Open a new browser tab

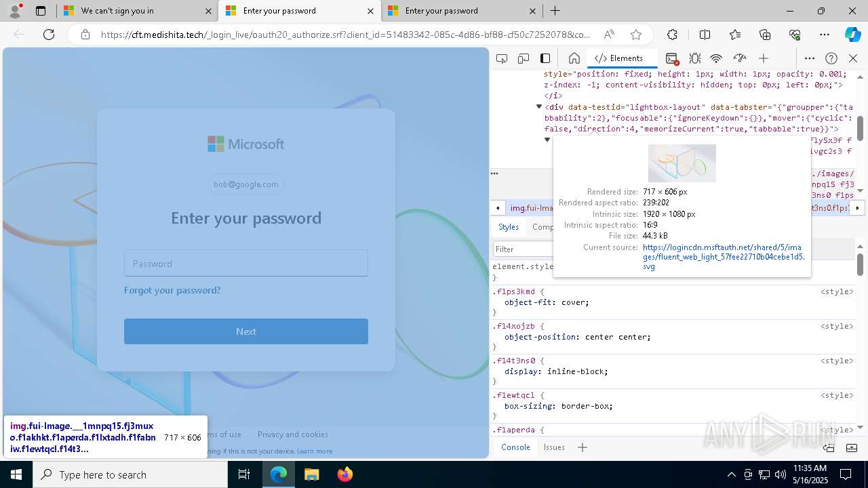pos(555,11)
